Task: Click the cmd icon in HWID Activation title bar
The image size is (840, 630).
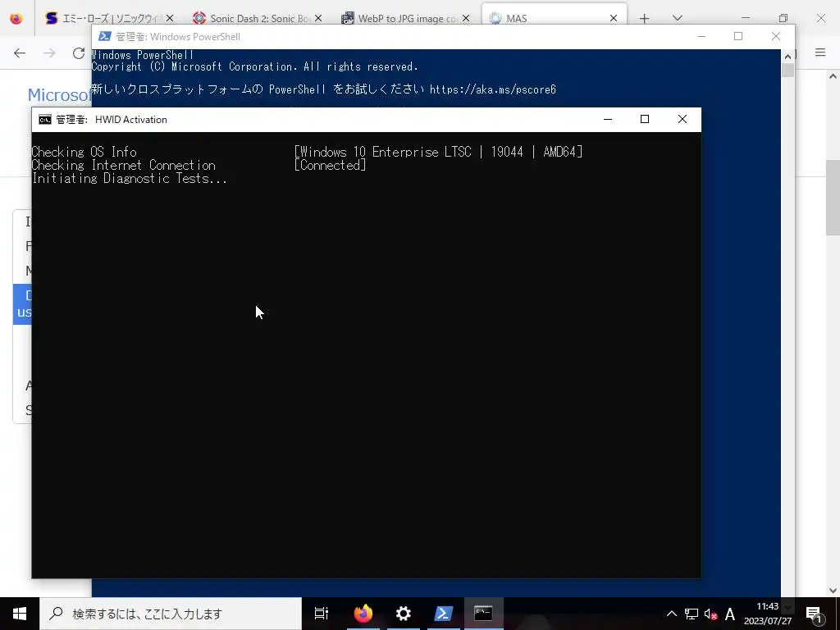Action: [x=45, y=120]
